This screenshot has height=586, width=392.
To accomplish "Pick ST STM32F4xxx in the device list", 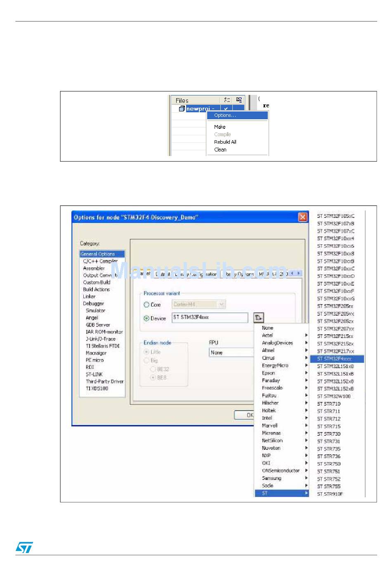I will click(x=337, y=359).
